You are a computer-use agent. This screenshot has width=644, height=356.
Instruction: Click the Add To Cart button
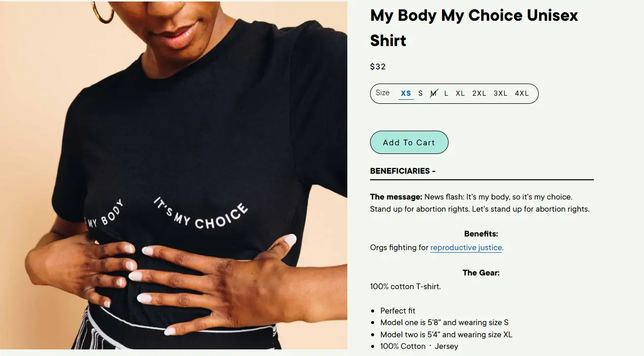coord(409,142)
